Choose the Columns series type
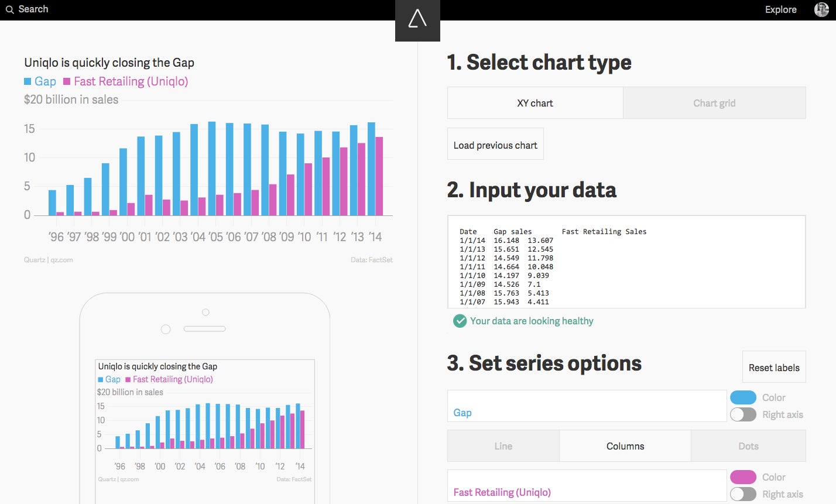Image resolution: width=836 pixels, height=504 pixels. click(625, 446)
